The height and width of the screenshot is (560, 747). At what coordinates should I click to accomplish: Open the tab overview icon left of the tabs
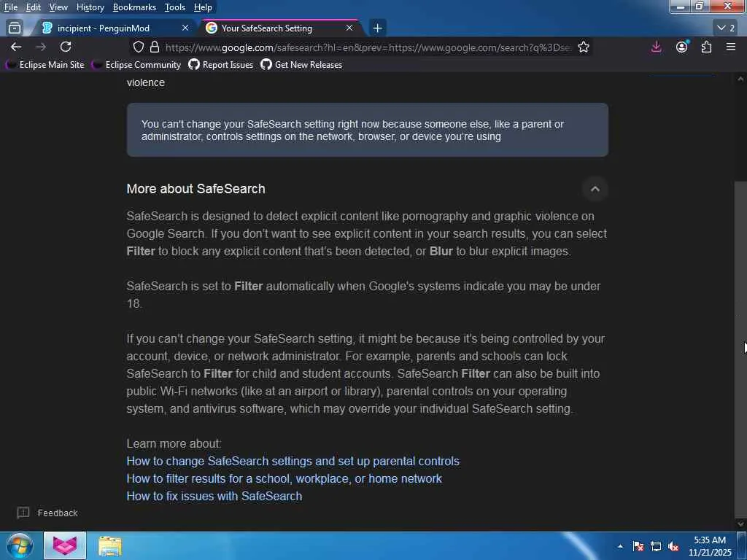point(15,28)
